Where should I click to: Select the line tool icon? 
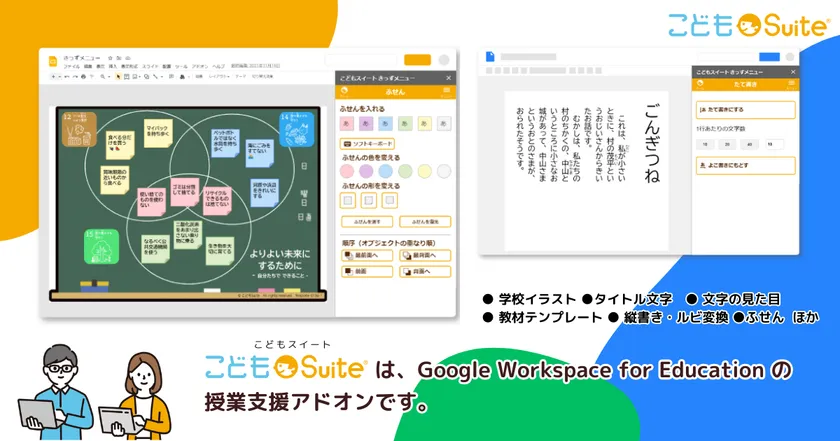(x=155, y=77)
